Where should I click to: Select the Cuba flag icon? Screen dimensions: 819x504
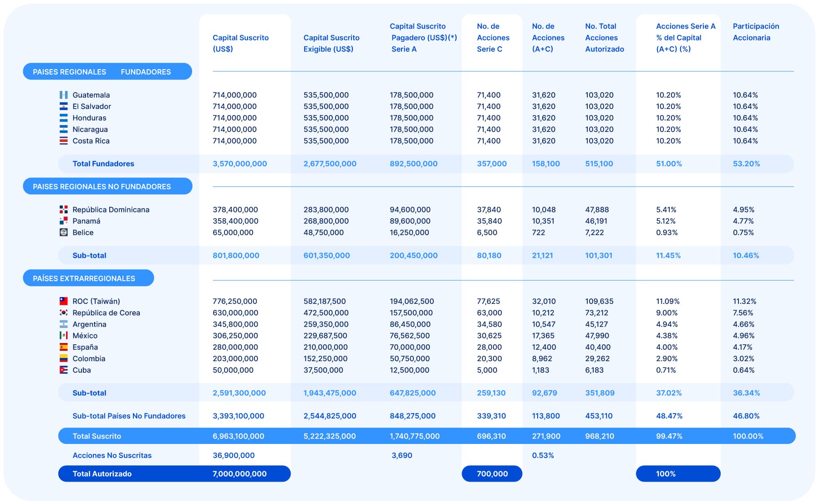[x=63, y=370]
